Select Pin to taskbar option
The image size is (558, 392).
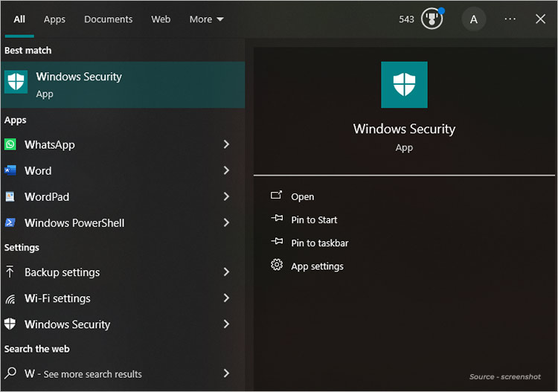click(320, 243)
